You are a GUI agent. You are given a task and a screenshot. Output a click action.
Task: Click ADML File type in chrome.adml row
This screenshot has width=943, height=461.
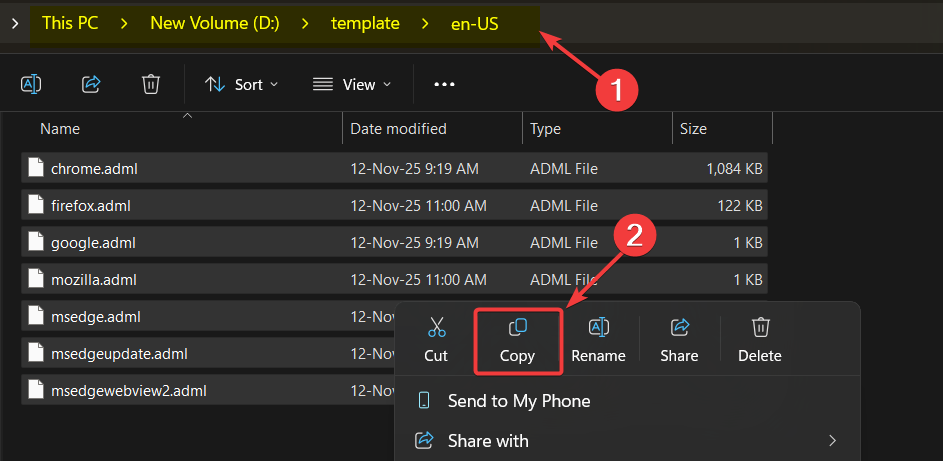[x=564, y=169]
